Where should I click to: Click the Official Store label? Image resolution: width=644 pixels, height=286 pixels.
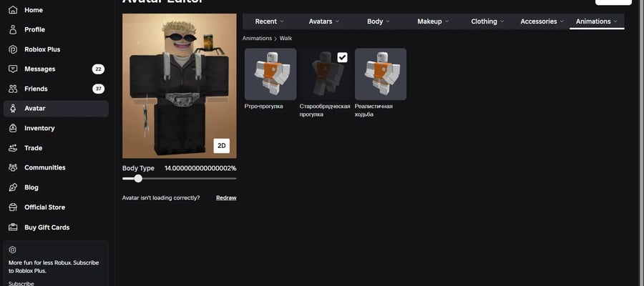[x=45, y=207]
